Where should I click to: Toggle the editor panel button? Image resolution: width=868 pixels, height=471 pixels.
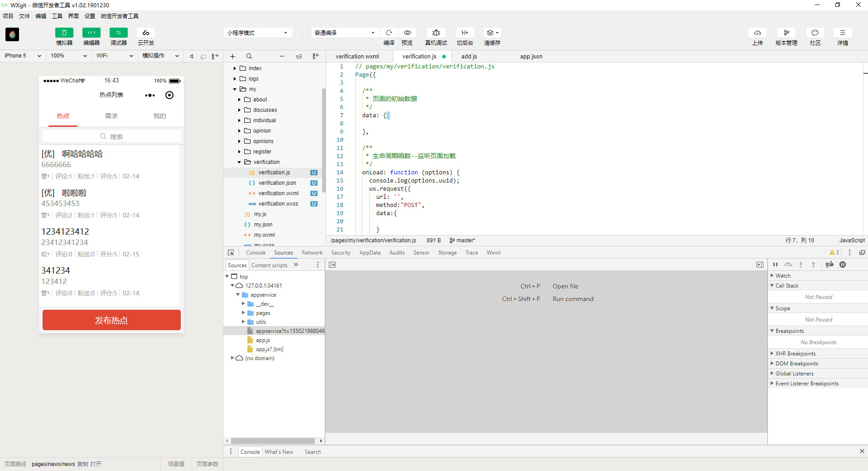(92, 33)
